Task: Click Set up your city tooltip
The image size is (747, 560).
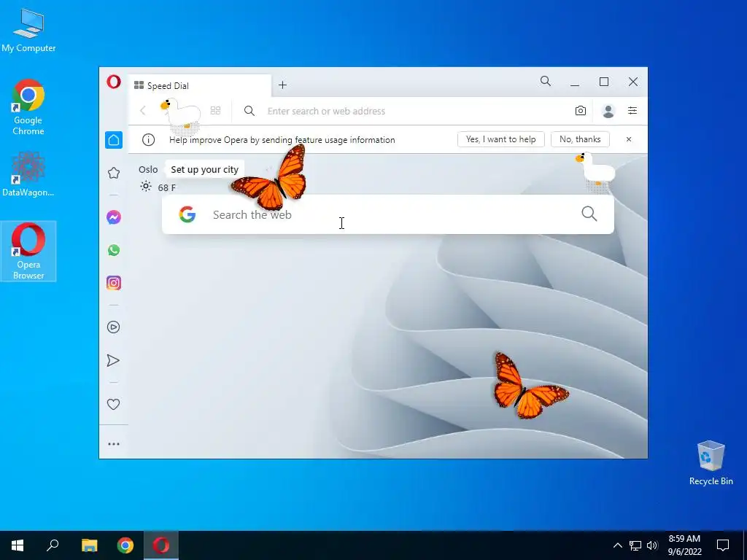Action: [x=204, y=169]
